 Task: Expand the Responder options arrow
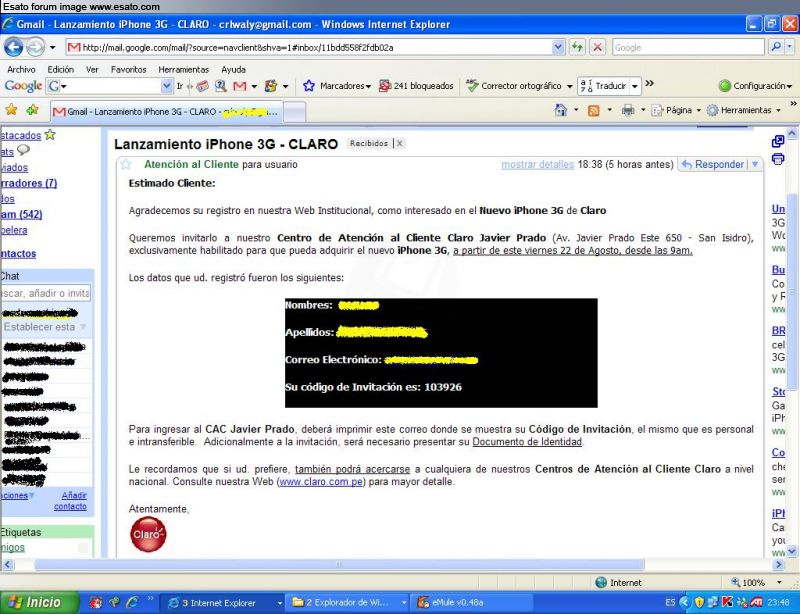click(x=755, y=164)
